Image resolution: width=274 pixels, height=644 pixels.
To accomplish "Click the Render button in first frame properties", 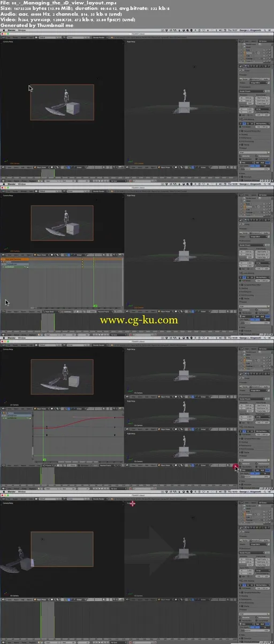I will pyautogui.click(x=245, y=79).
